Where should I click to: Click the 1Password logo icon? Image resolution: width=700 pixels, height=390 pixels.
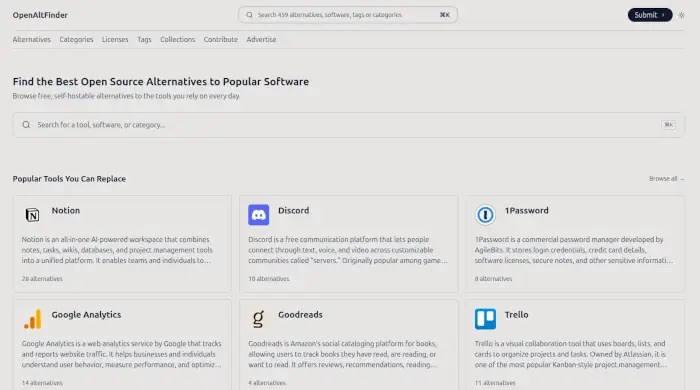pos(485,215)
